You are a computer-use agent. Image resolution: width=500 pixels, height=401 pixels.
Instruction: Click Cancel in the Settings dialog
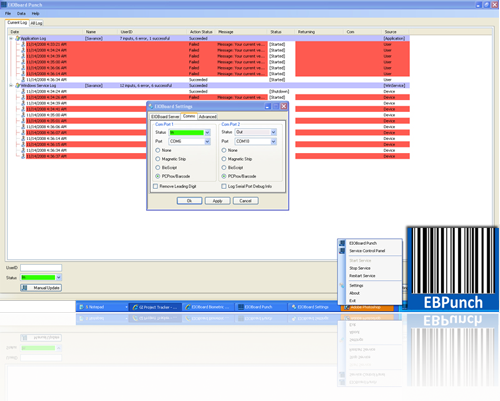245,201
